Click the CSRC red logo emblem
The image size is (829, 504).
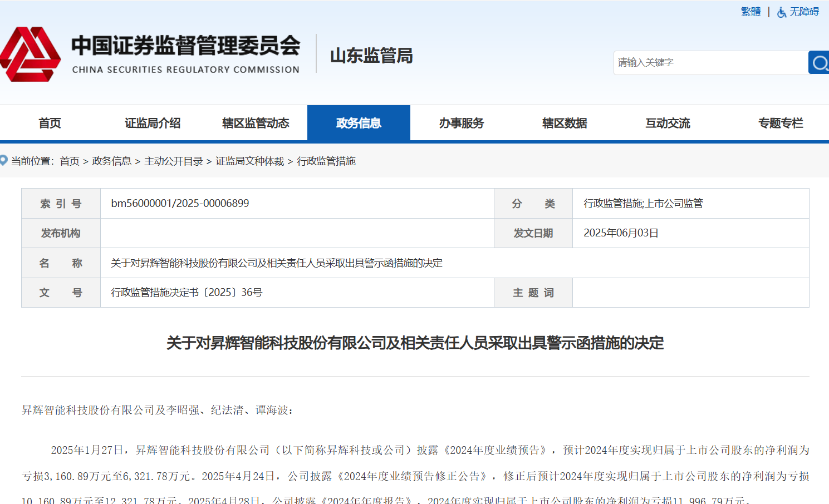[x=31, y=54]
